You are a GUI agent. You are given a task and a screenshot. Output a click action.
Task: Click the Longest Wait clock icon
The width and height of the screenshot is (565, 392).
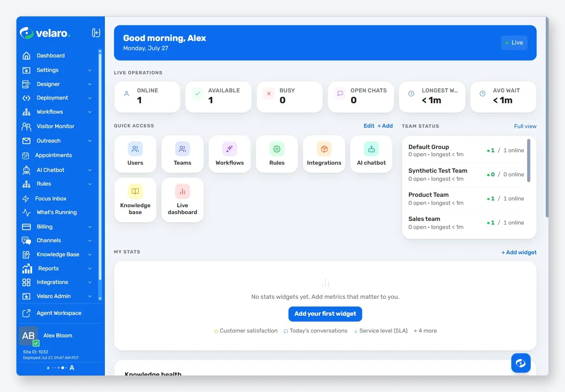(x=411, y=94)
